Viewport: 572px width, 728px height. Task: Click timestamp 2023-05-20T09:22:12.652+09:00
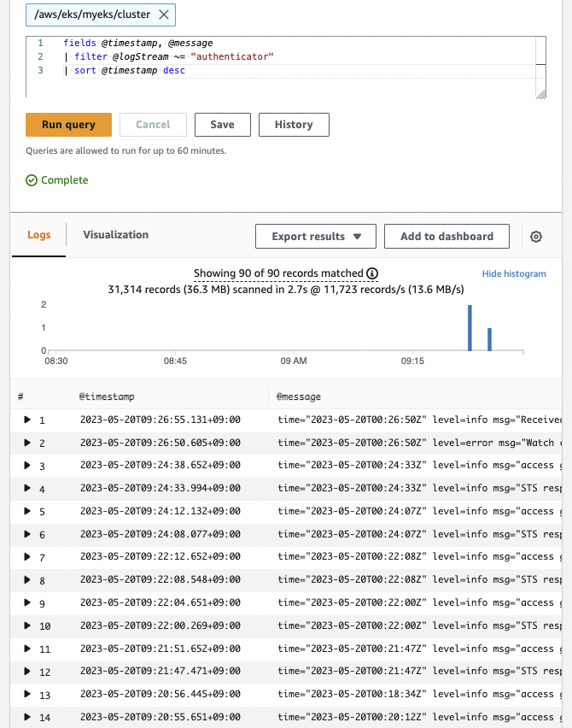click(161, 556)
